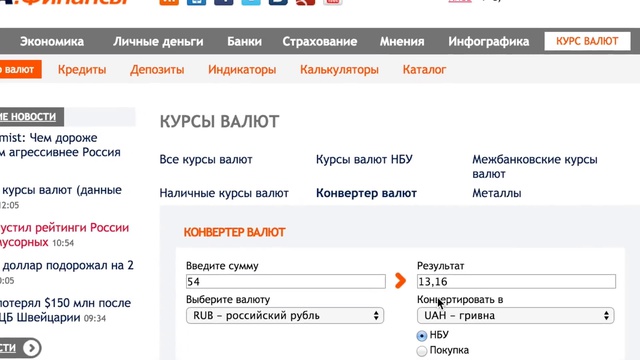Click the 'КОНВЕРТЕР ВАЛЮТ' section title

234,232
